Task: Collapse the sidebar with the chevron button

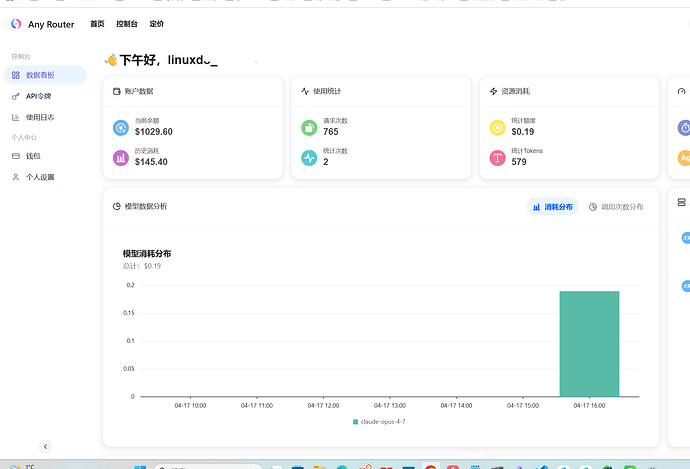Action: (45, 446)
